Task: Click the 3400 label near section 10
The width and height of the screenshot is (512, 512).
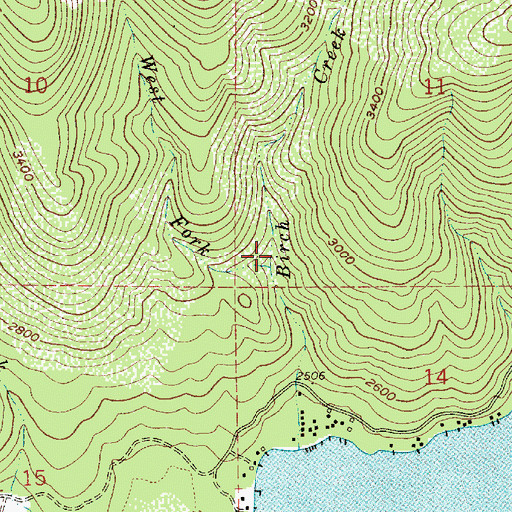Action: [23, 166]
